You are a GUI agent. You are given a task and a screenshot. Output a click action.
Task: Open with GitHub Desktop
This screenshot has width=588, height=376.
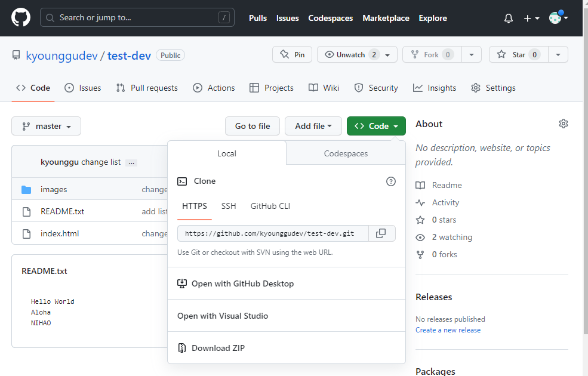click(x=287, y=283)
